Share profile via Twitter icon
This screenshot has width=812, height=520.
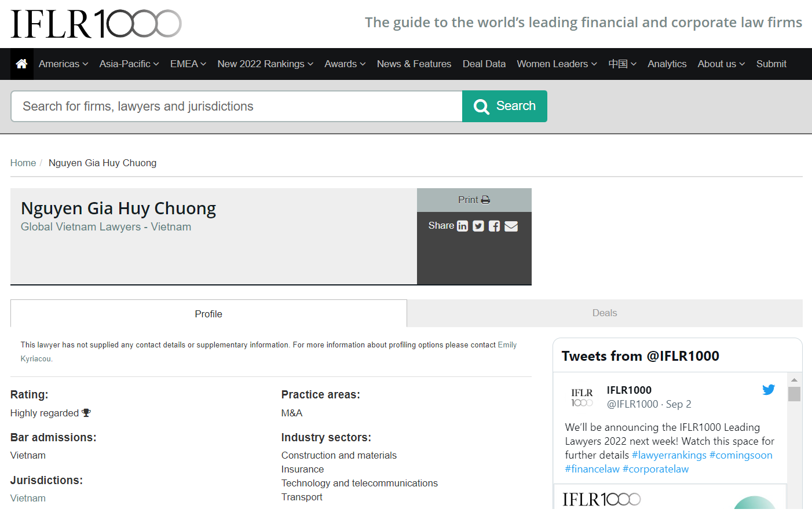pyautogui.click(x=478, y=226)
